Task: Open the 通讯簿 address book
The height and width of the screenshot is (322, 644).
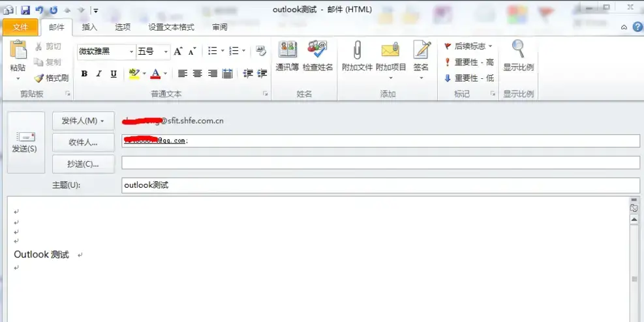Action: point(287,56)
